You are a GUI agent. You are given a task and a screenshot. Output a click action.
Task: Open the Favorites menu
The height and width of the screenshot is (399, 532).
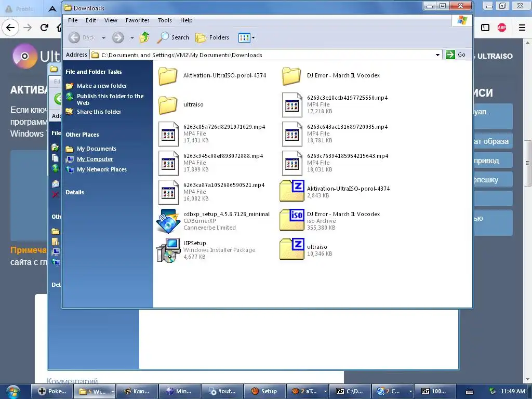pyautogui.click(x=137, y=20)
